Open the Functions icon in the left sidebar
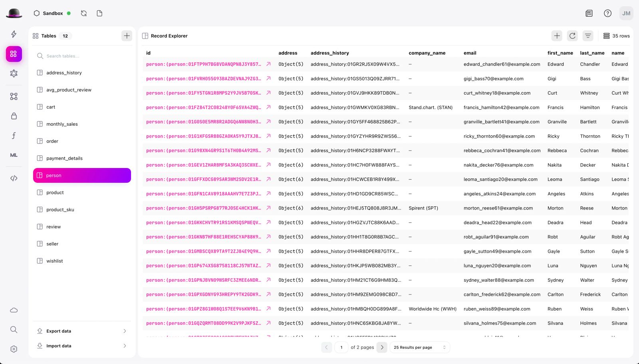 click(x=14, y=136)
